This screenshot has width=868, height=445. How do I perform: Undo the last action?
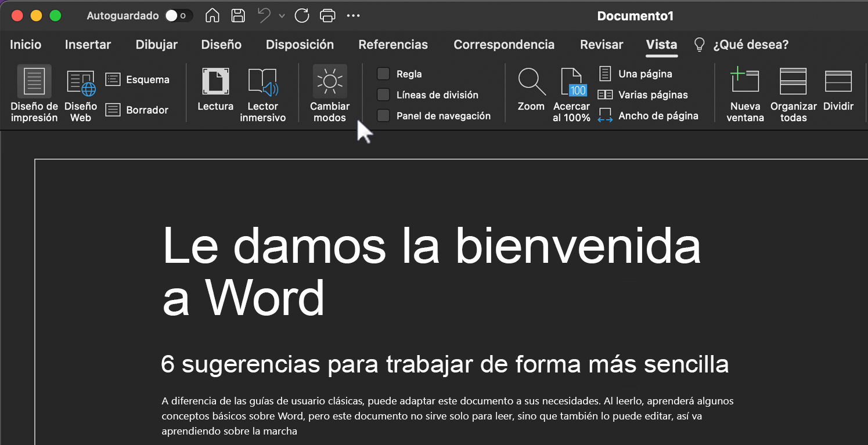click(x=265, y=16)
